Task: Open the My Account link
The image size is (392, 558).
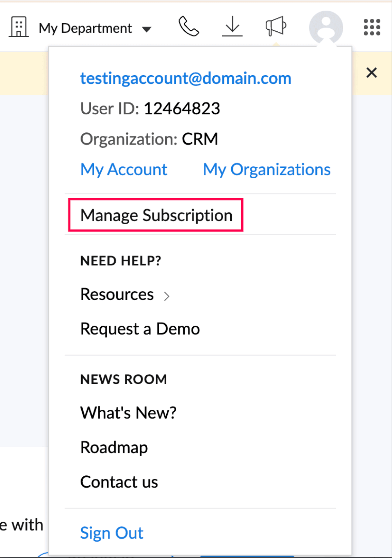Action: pos(124,170)
